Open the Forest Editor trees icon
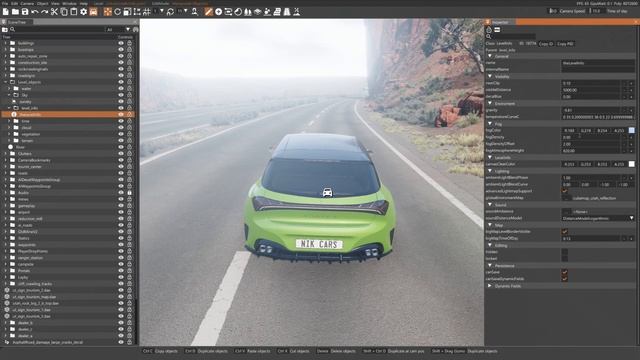640x360 pixels. 248,12
